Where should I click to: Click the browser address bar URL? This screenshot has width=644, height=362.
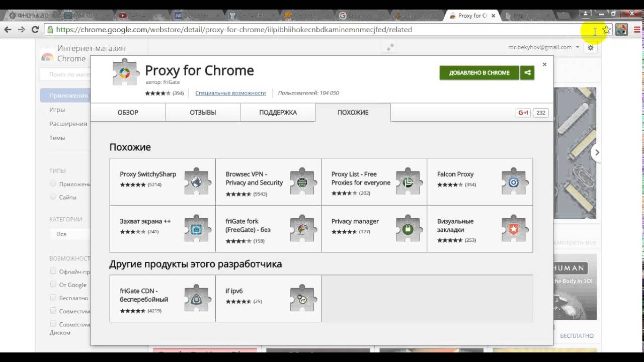pos(234,30)
